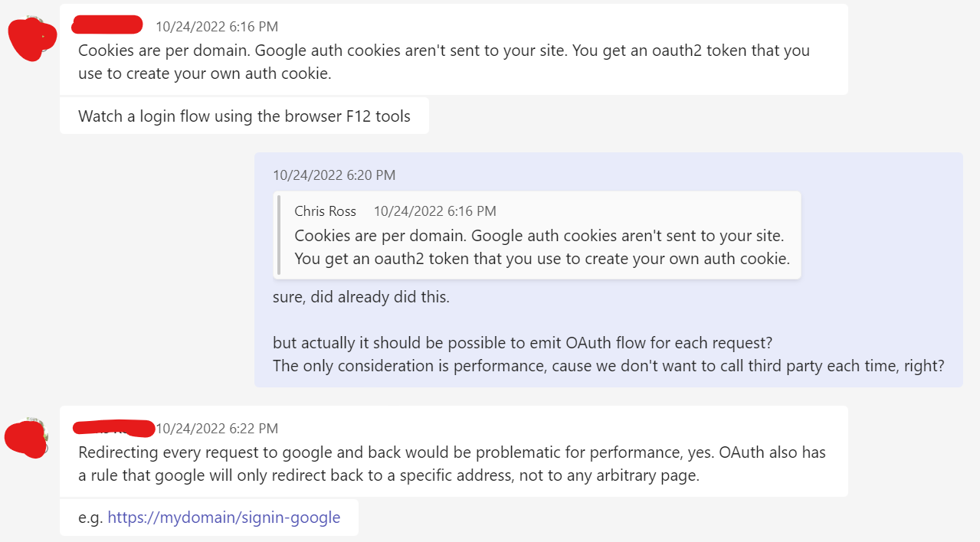This screenshot has width=980, height=542.
Task: Click the 'The only consideration is performance' line
Action: click(x=608, y=366)
